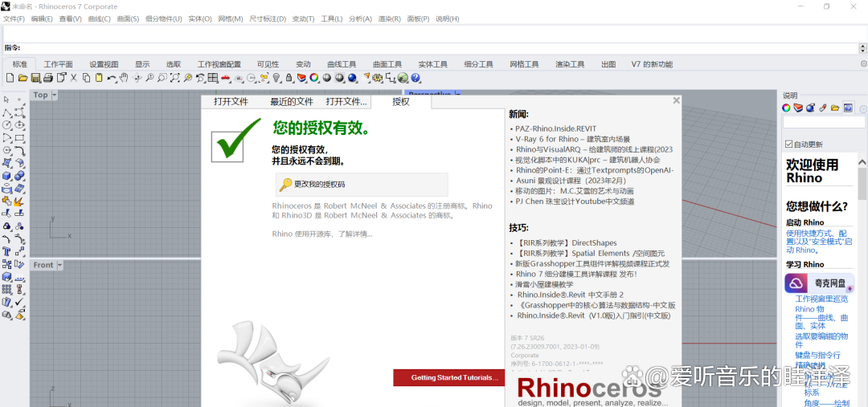
Task: Select the Box solid tool in the sidebar
Action: pos(6,176)
